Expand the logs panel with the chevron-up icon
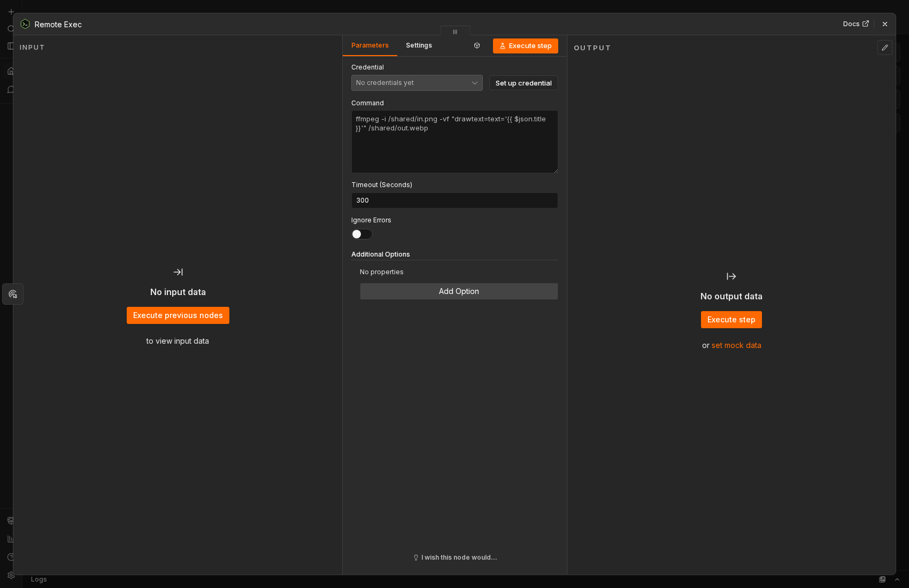The image size is (909, 588). [x=897, y=579]
